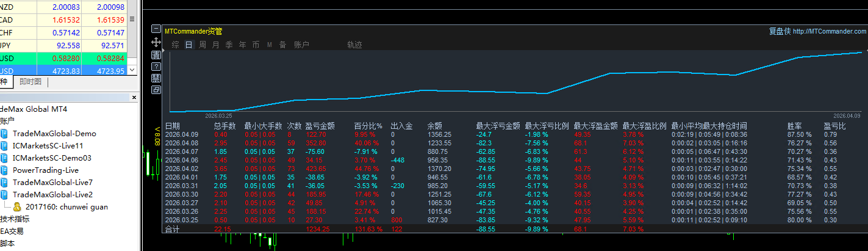Click the TradeMaxGlobal-Live2 server icon
Viewport: 868px width, 251px height.
pos(5,194)
